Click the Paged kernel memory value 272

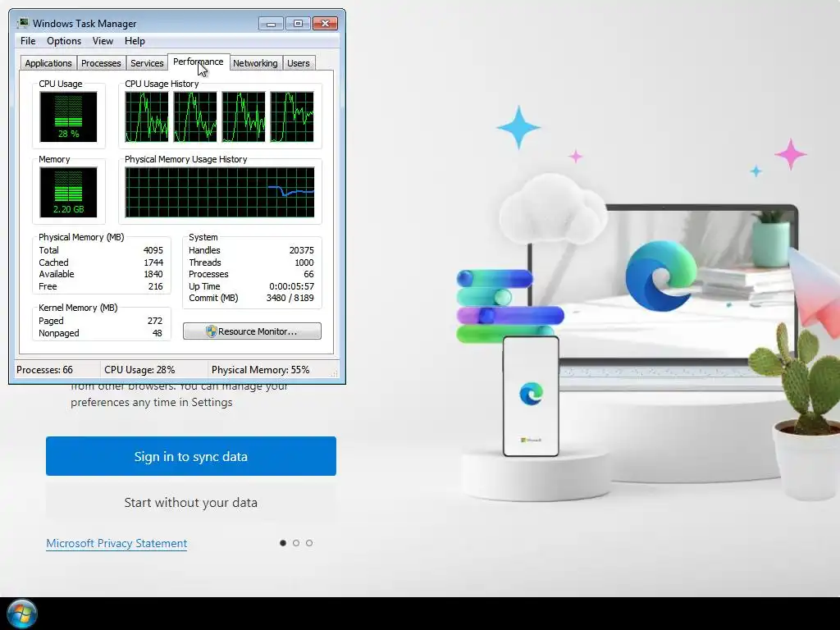(155, 321)
